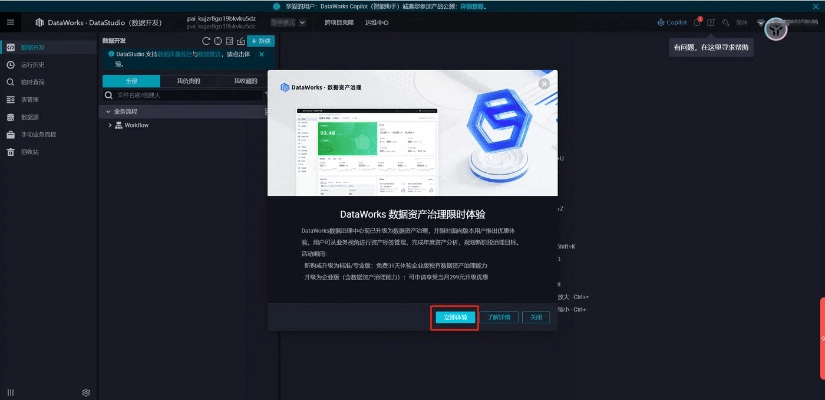Open 跨项目克隆 in the top menu
This screenshot has height=400, width=825.
pyautogui.click(x=339, y=23)
